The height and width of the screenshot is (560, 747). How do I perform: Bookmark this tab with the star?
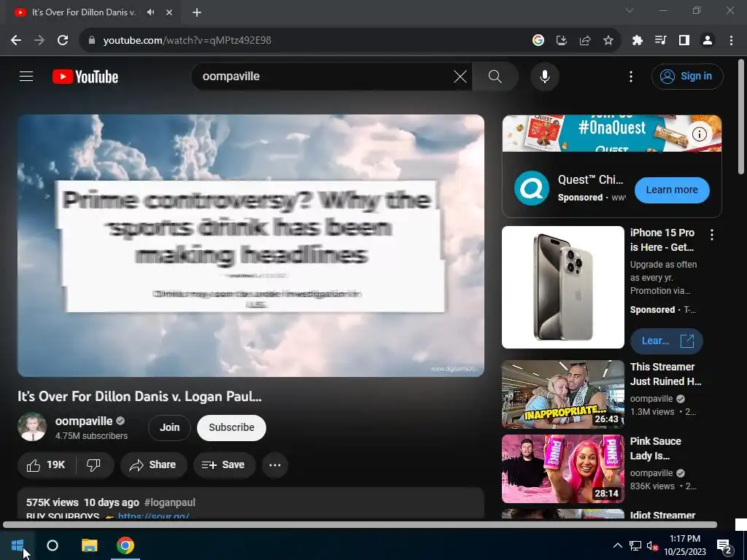tap(608, 40)
